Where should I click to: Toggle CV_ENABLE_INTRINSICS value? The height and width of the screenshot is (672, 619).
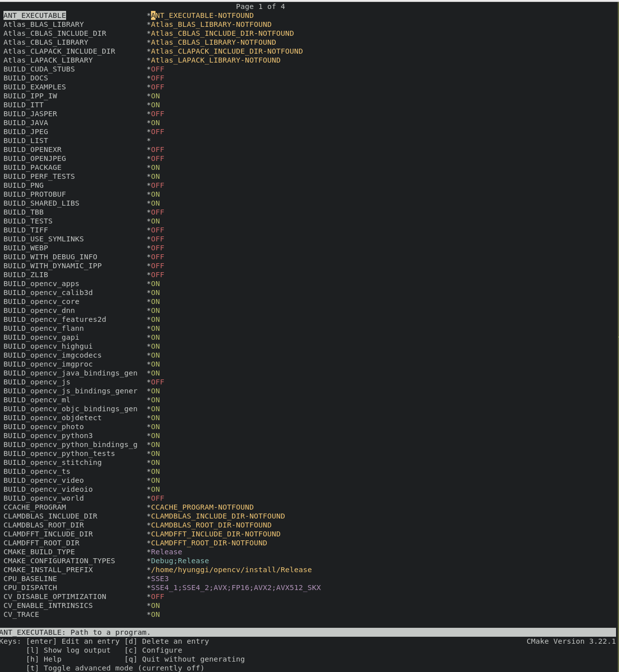155,605
